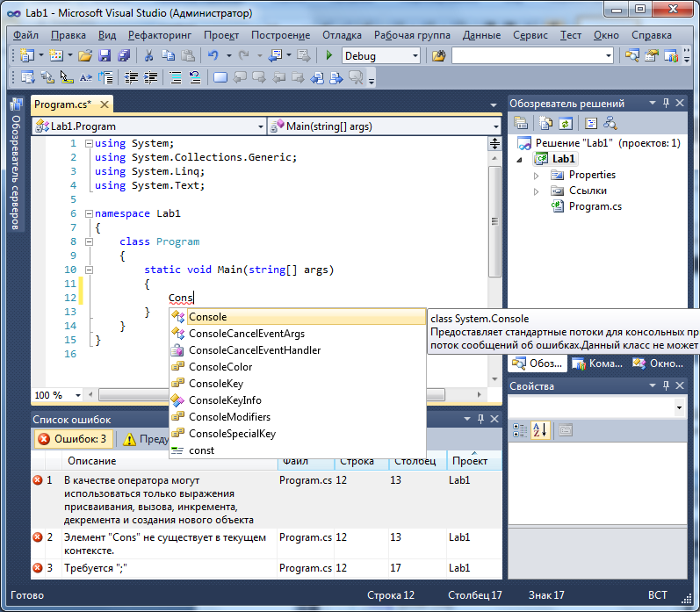Screen dimensions: 700x612
Task: Open the Отладка menu
Action: (342, 35)
